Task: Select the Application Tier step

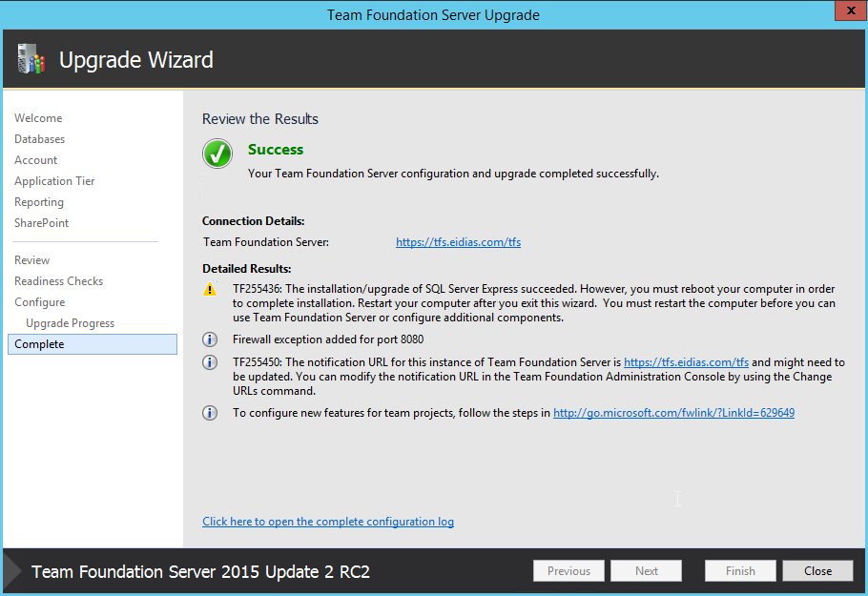Action: coord(54,181)
